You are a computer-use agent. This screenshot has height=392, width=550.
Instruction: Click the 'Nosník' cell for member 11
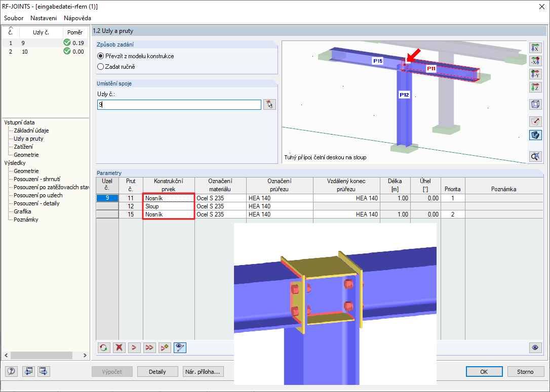click(x=169, y=198)
